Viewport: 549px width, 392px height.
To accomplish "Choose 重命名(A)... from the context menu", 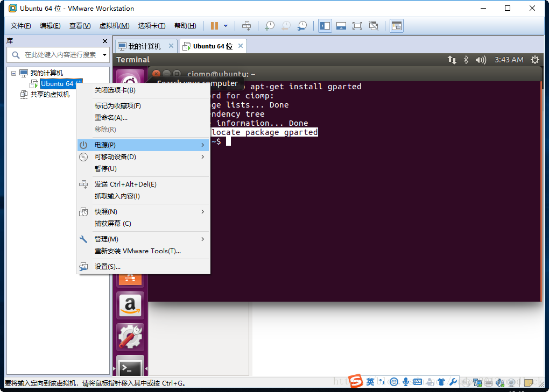I will point(144,118).
